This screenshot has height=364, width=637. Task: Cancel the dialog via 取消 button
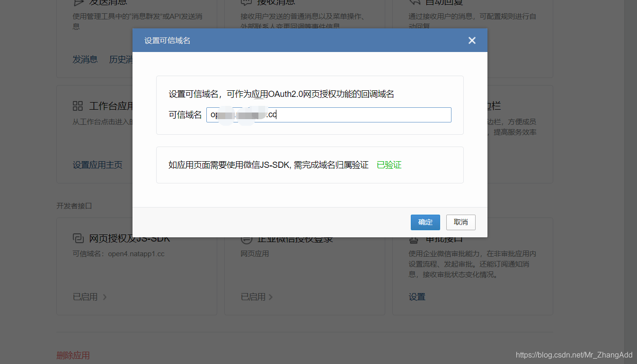click(460, 222)
